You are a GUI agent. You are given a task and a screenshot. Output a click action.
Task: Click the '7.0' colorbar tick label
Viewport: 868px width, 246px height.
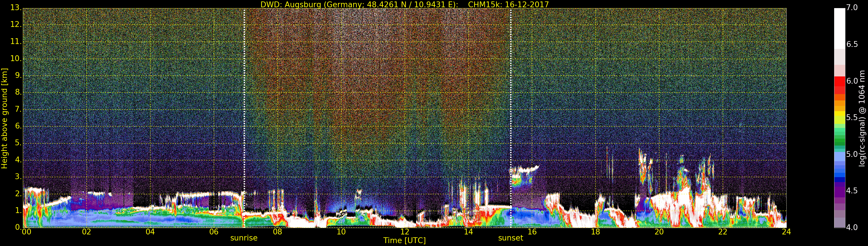(x=852, y=8)
